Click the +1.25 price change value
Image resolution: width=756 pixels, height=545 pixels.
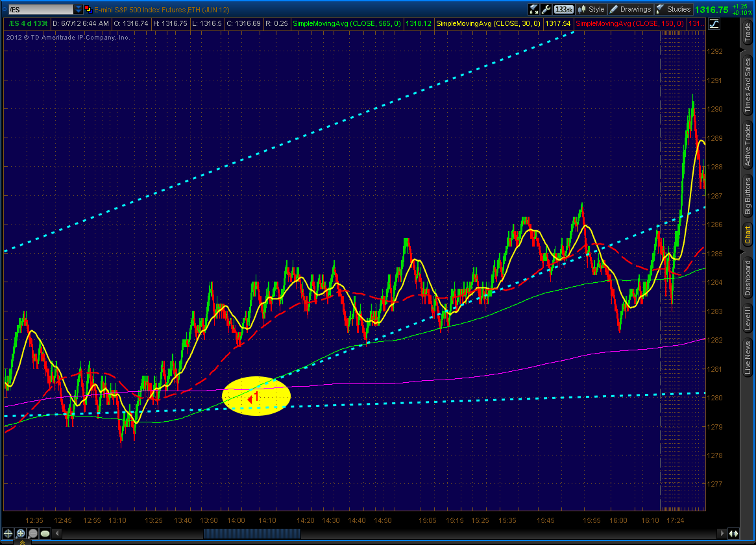pos(739,6)
